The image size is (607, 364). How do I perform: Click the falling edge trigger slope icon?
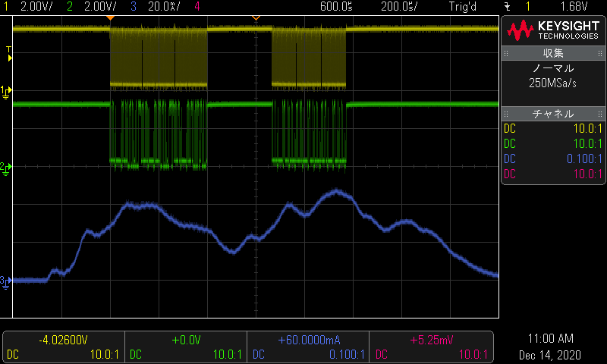click(x=507, y=7)
